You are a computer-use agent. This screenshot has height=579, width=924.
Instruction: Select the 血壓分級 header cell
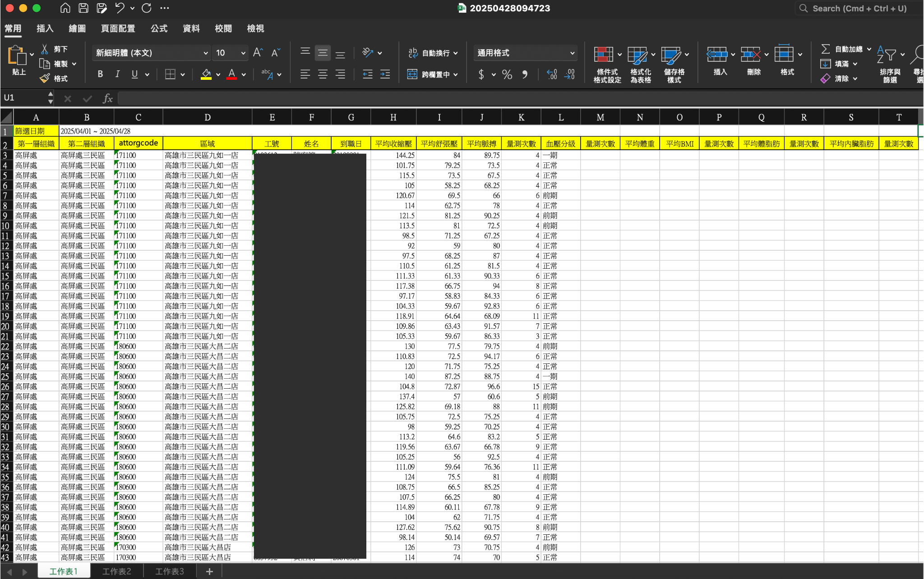561,144
